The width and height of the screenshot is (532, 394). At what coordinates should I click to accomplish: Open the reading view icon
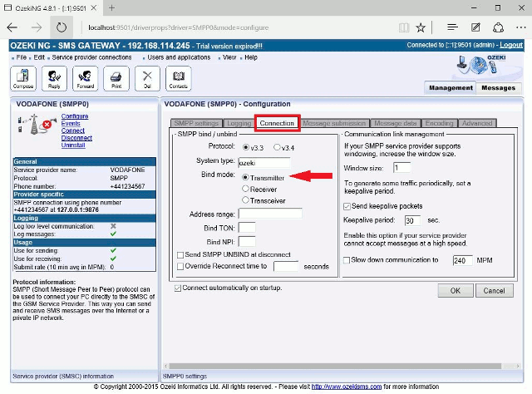(404, 27)
